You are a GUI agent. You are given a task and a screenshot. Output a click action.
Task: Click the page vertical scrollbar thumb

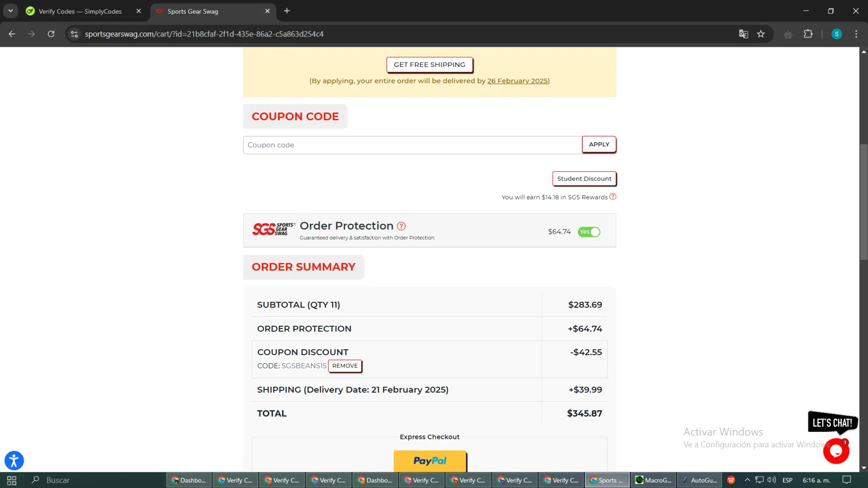[863, 202]
